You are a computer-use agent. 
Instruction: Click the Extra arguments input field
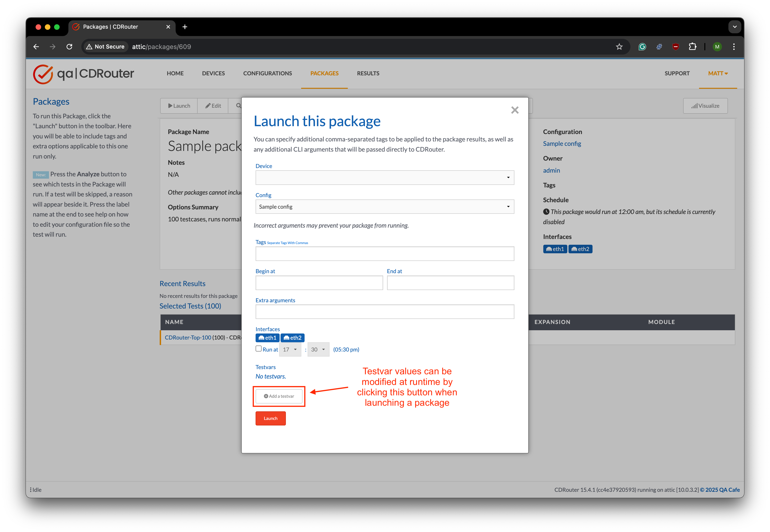pos(385,312)
